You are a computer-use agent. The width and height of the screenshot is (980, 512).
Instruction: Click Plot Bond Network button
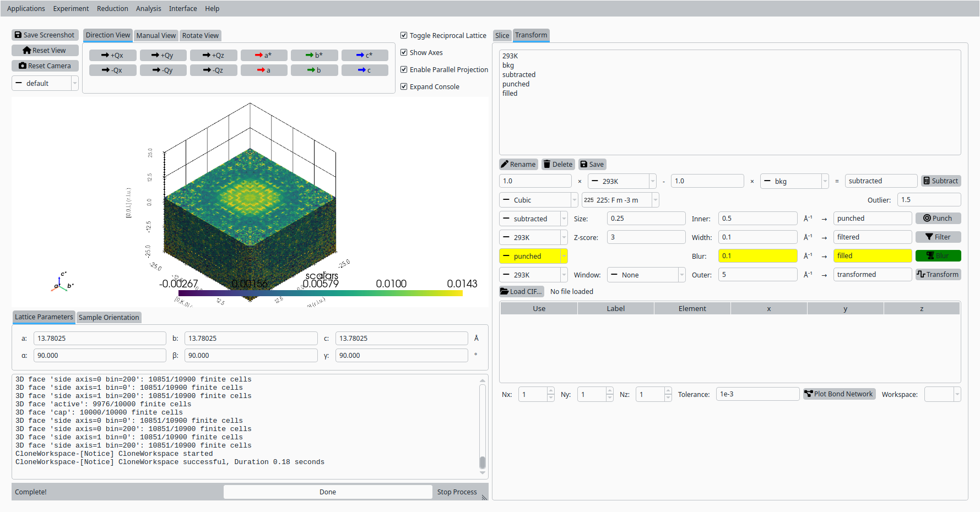pyautogui.click(x=839, y=394)
